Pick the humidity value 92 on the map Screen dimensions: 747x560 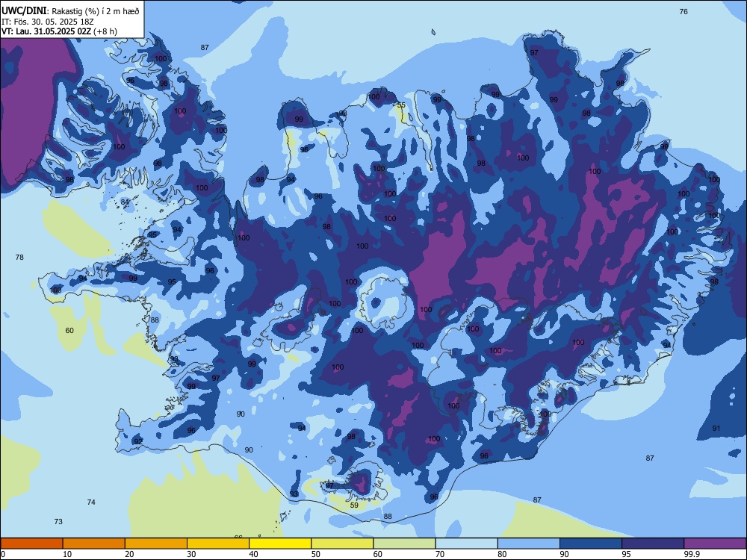(138, 441)
